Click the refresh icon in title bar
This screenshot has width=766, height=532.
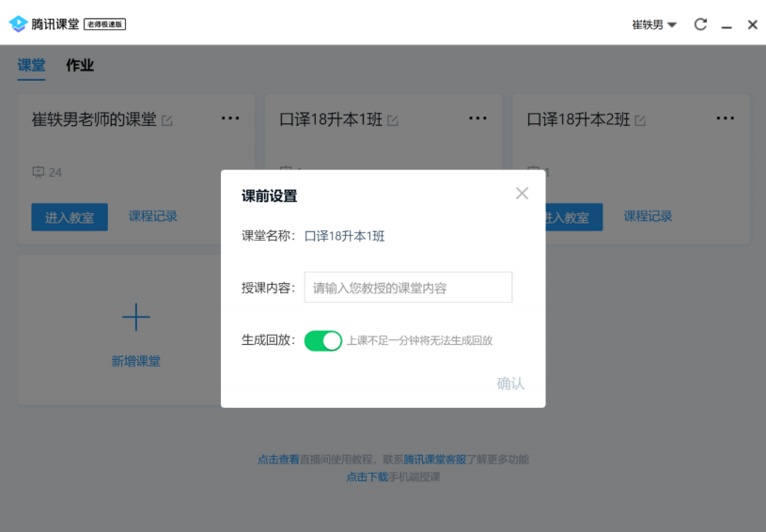(x=700, y=24)
